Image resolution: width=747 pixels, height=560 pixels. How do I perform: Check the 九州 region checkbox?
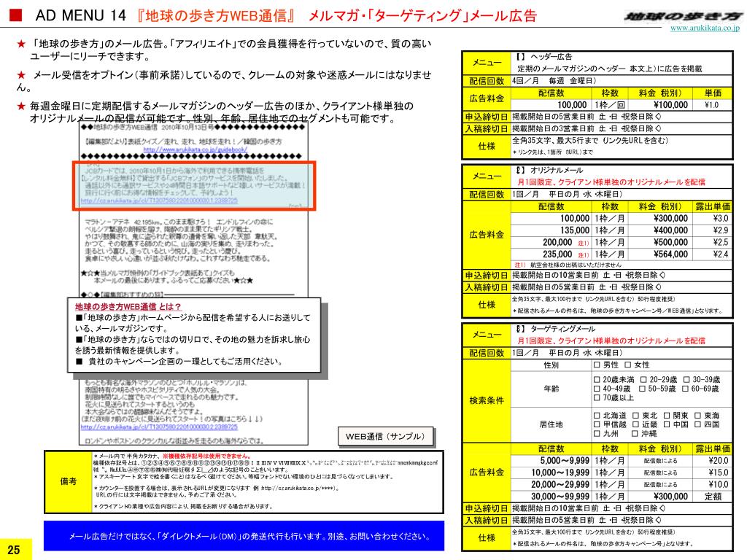point(597,433)
